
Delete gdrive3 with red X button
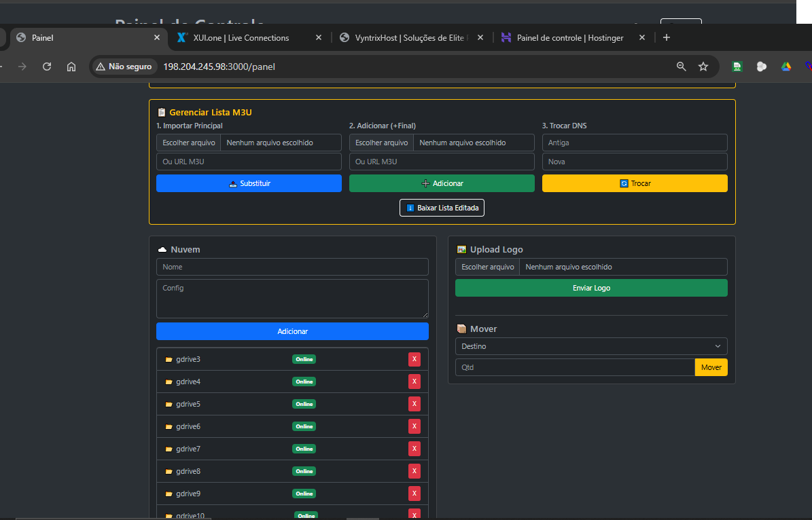click(x=414, y=359)
